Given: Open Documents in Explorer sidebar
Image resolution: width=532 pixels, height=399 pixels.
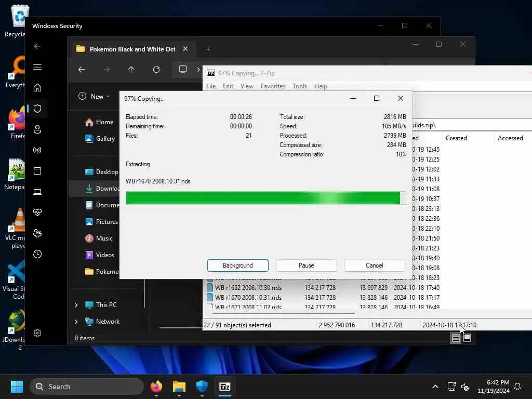Looking at the screenshot, I should 101,205.
